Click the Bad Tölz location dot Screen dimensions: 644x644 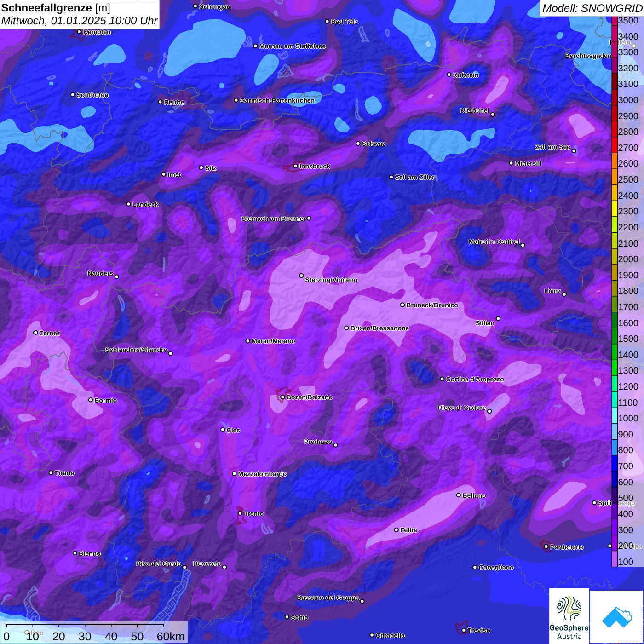tap(327, 22)
